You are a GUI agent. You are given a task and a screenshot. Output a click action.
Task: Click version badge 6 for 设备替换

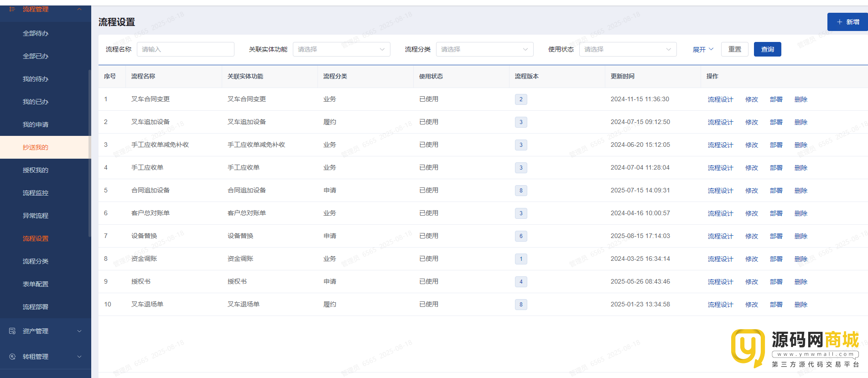click(521, 236)
